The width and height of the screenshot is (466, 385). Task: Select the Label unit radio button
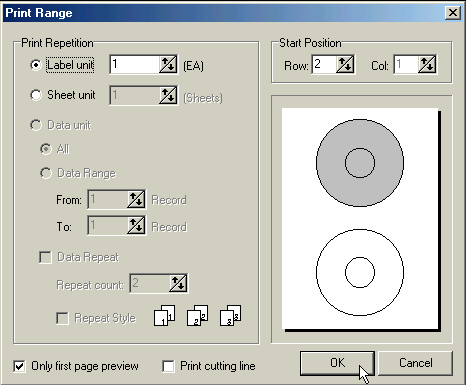(x=36, y=65)
